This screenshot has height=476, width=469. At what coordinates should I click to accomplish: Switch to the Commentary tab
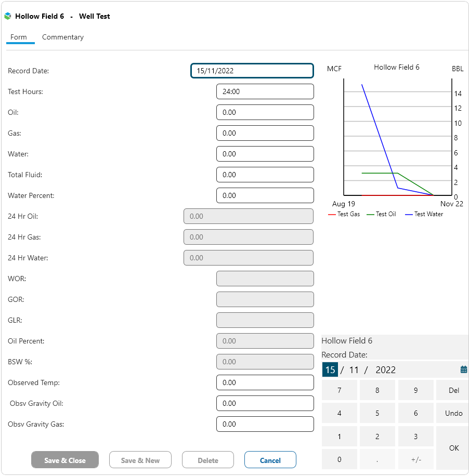pyautogui.click(x=63, y=37)
